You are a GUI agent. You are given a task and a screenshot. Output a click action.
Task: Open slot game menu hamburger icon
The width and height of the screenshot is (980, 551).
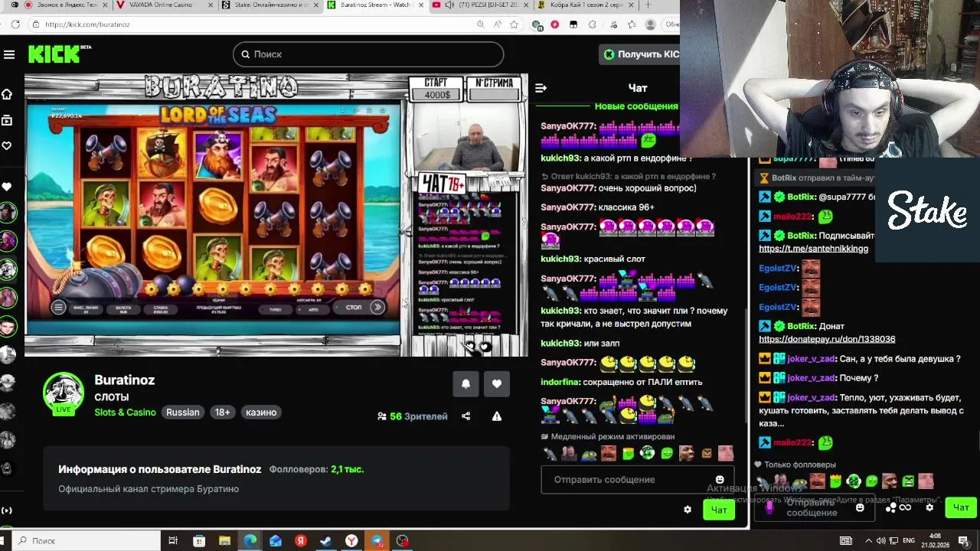coord(58,308)
